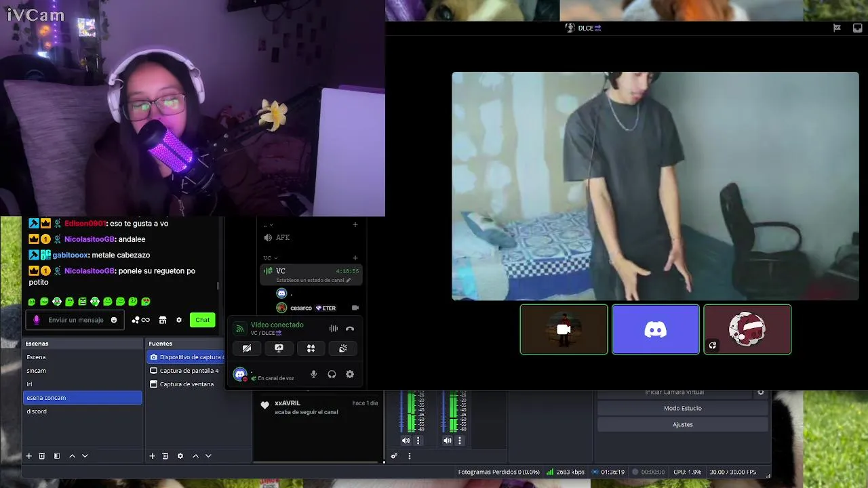The height and width of the screenshot is (488, 868).
Task: Open scene filters icon in Escenas toolbar
Action: coord(57,456)
